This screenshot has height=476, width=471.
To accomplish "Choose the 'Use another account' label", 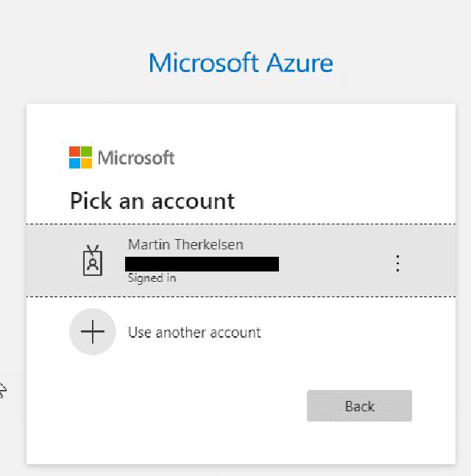I will pos(194,333).
